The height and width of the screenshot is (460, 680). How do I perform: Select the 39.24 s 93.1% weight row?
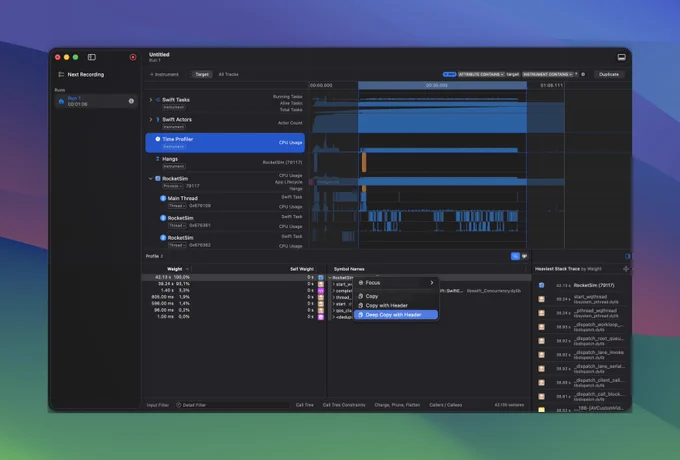point(172,284)
